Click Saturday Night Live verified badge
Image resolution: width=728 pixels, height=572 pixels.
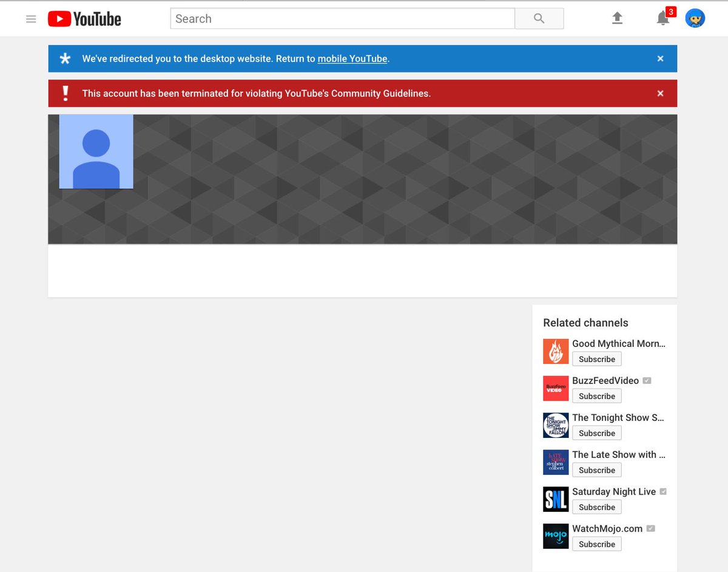(663, 491)
